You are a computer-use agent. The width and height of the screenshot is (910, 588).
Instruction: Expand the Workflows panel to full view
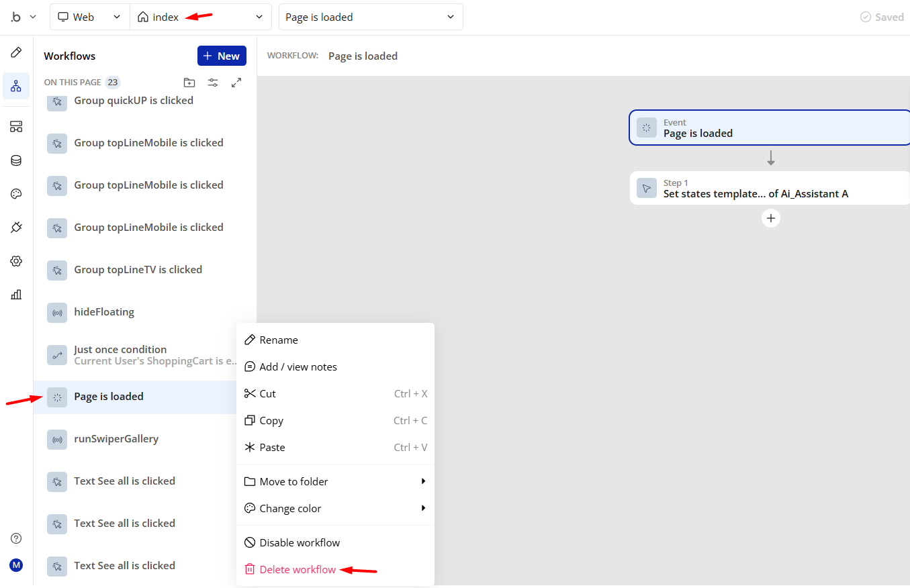click(236, 83)
